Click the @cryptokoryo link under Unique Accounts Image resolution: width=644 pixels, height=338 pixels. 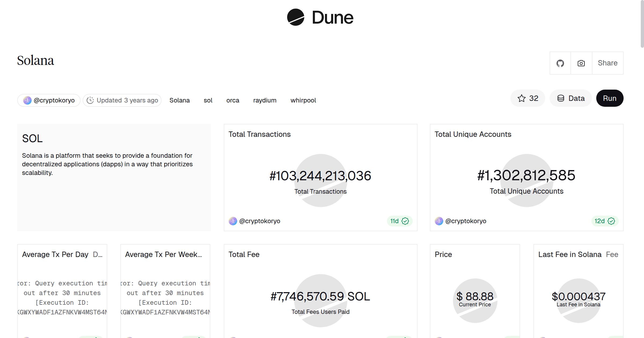[x=466, y=221]
